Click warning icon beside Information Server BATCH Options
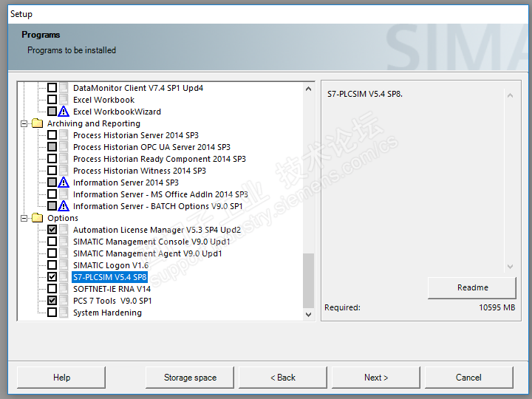Image resolution: width=532 pixels, height=399 pixels. coord(64,206)
